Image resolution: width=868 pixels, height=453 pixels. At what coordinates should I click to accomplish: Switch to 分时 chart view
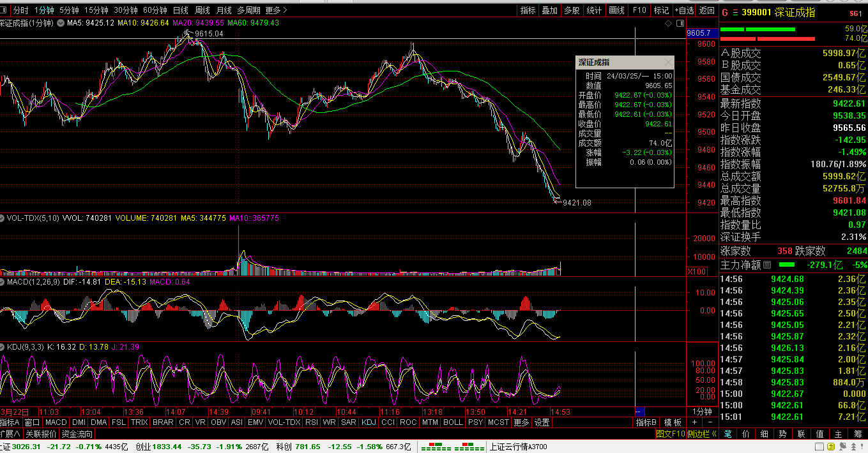click(x=21, y=10)
